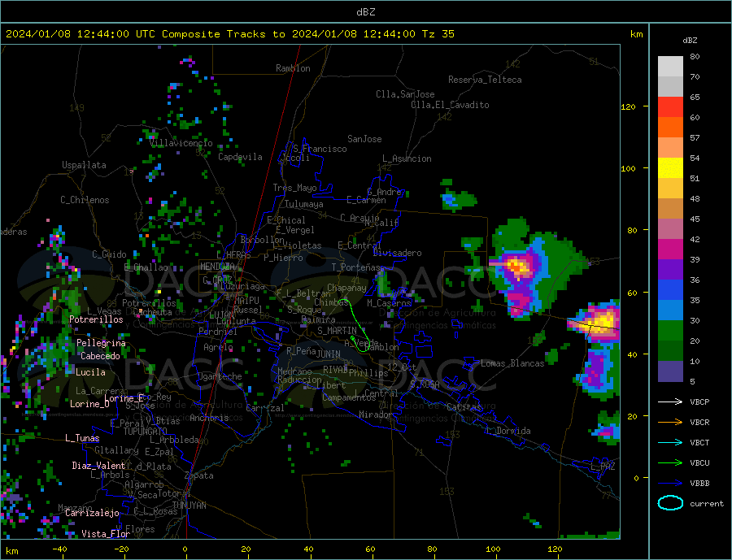The width and height of the screenshot is (732, 560).
Task: Click the Reserva_Telteca label
Action: click(485, 80)
